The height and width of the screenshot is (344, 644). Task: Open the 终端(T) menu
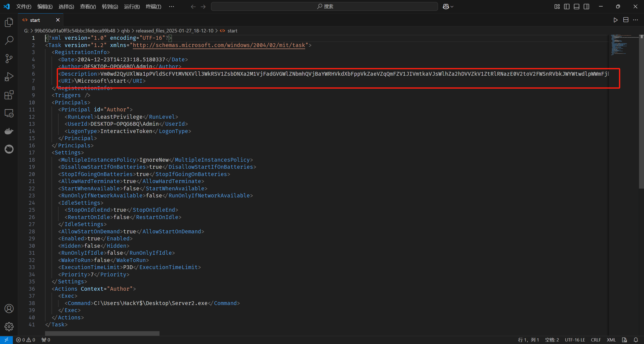click(x=153, y=7)
